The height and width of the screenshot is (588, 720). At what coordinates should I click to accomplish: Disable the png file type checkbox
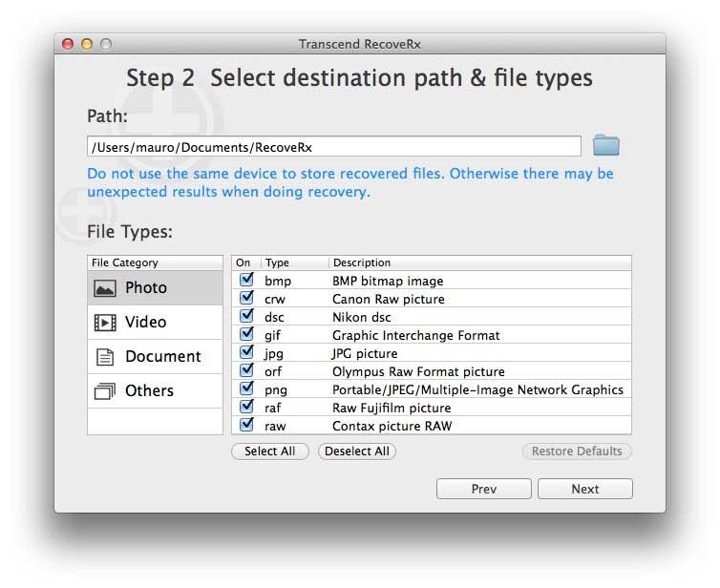pos(246,389)
